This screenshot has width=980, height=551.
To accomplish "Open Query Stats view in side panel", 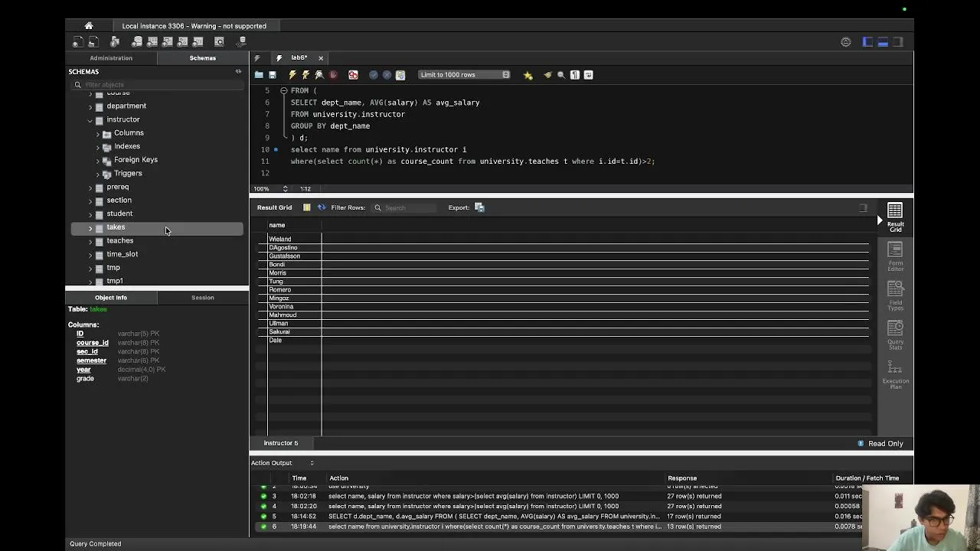I will click(895, 334).
